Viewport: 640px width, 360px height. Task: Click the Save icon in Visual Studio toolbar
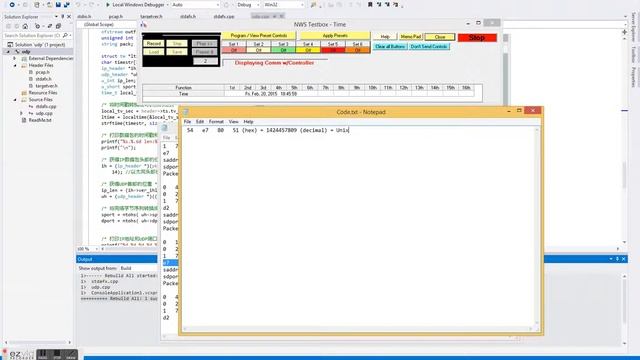click(x=58, y=5)
